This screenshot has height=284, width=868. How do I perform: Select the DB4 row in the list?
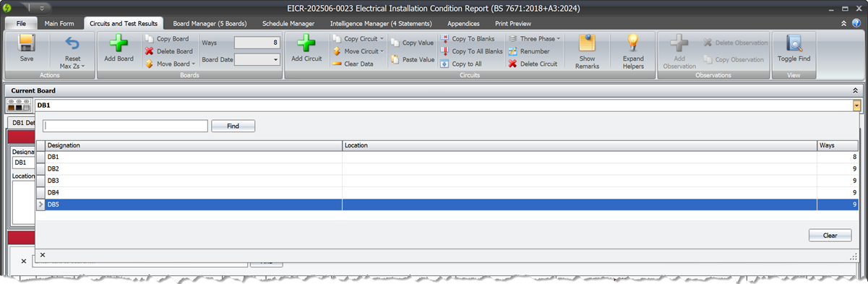(447, 193)
